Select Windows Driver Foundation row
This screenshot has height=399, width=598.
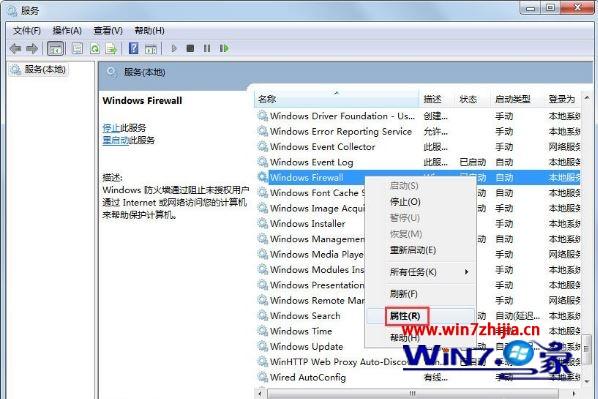[418, 116]
